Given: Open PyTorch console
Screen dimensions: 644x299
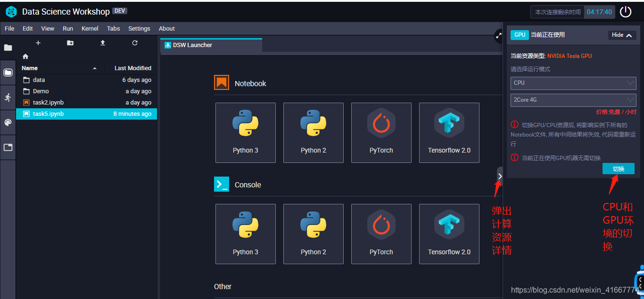Looking at the screenshot, I should [381, 234].
